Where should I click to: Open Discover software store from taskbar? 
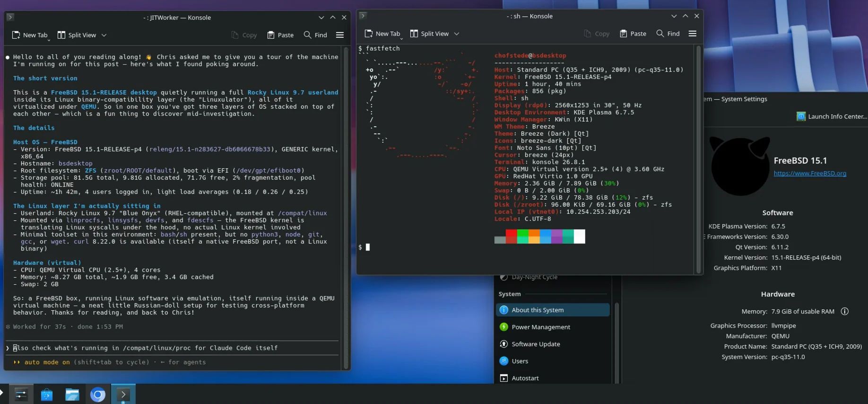click(47, 394)
